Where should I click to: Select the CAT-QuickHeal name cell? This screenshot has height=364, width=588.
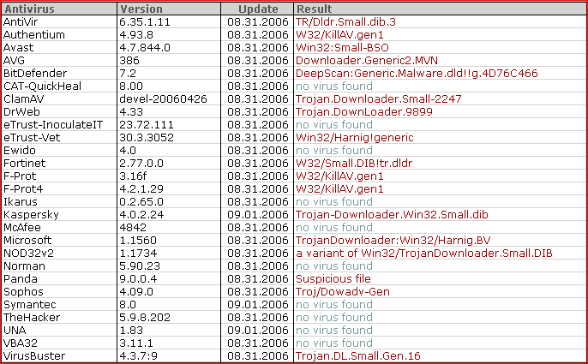pyautogui.click(x=42, y=87)
